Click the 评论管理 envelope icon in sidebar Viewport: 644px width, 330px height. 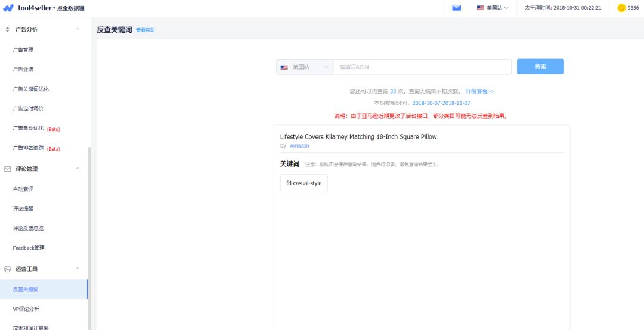(x=8, y=169)
